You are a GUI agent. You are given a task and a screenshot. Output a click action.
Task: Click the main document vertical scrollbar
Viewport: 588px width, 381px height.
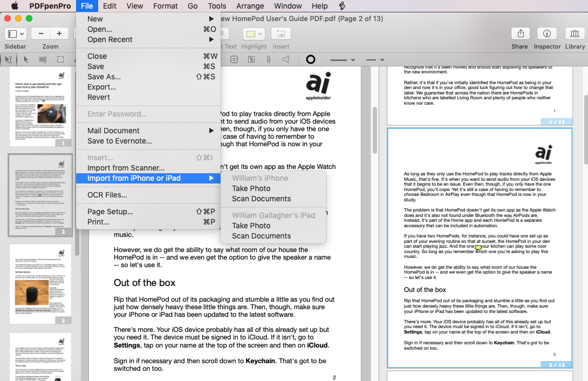tap(374, 131)
